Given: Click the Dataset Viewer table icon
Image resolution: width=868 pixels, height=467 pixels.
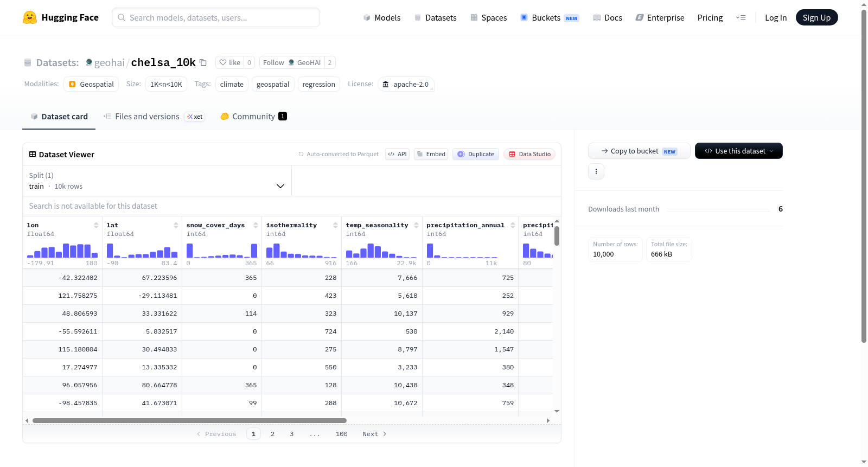Looking at the screenshot, I should pyautogui.click(x=33, y=155).
